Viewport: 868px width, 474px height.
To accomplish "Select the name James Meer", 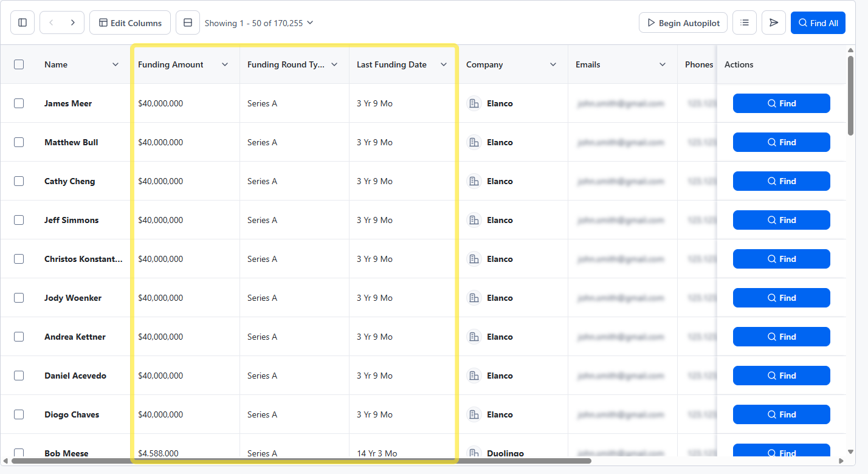I will pyautogui.click(x=68, y=103).
